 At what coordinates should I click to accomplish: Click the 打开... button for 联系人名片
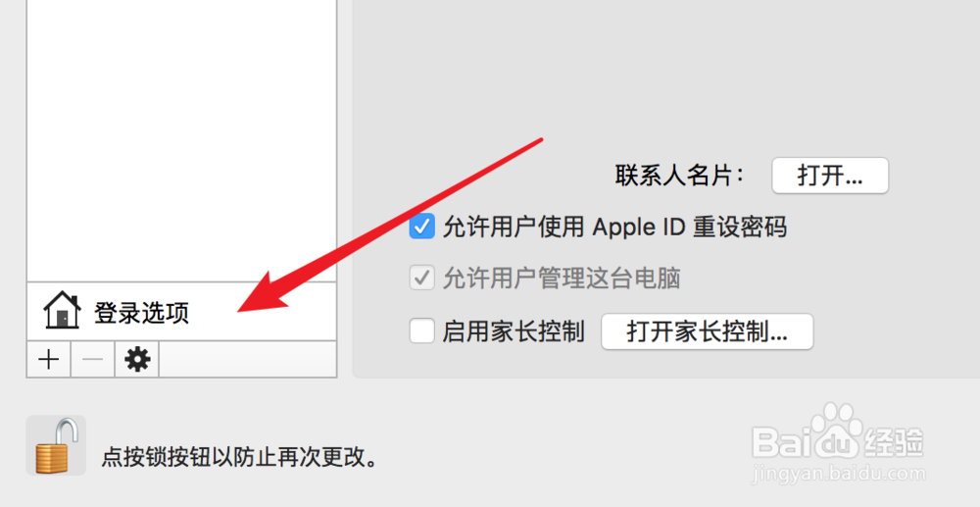pyautogui.click(x=830, y=176)
